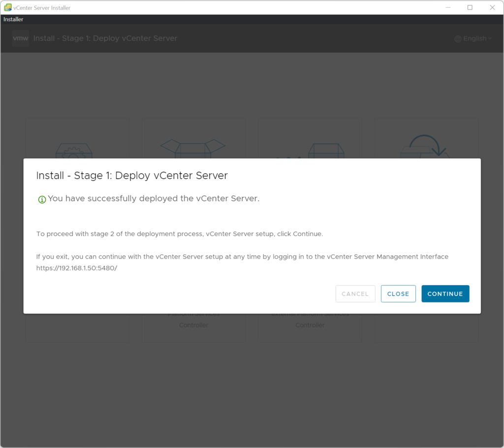Click the vmw logo icon
Image resolution: width=504 pixels, height=448 pixels.
[21, 38]
